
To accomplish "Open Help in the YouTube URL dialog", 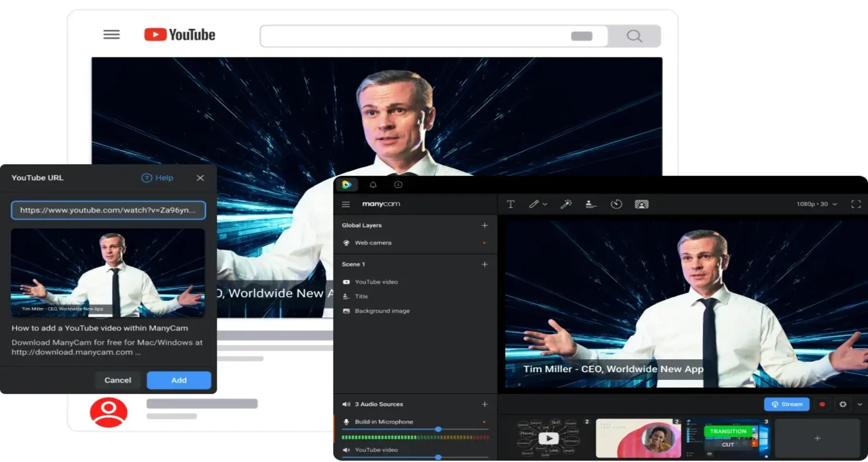I will [x=157, y=178].
